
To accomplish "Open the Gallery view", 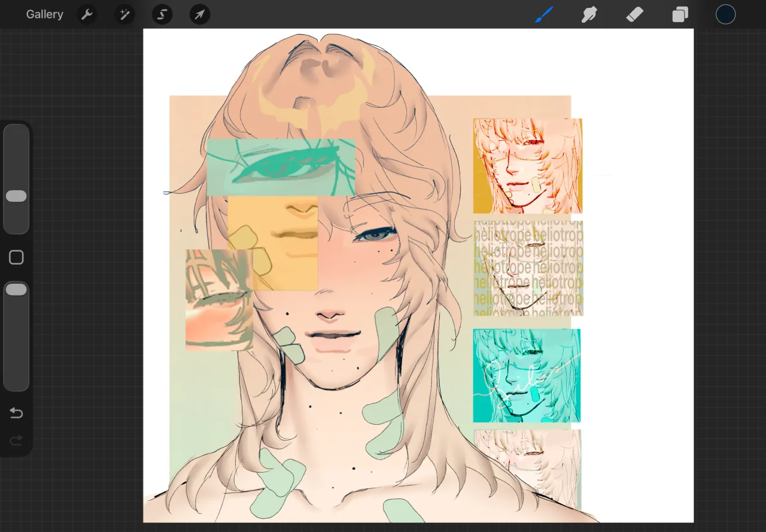I will tap(44, 14).
